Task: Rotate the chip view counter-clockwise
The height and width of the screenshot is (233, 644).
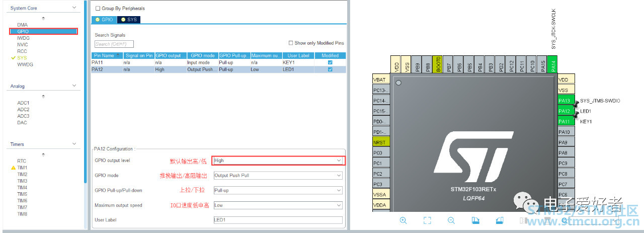Action: pos(500,220)
